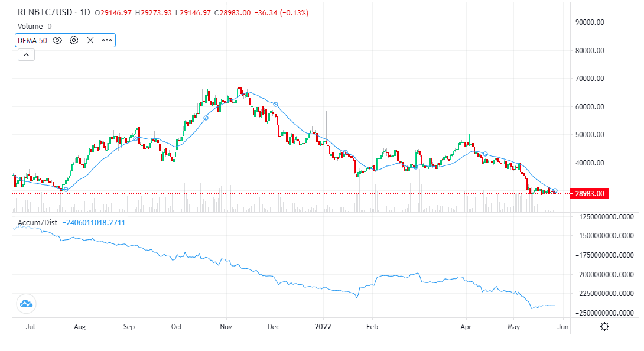The image size is (644, 351).
Task: Click the Nov label on the timeline
Action: point(226,326)
